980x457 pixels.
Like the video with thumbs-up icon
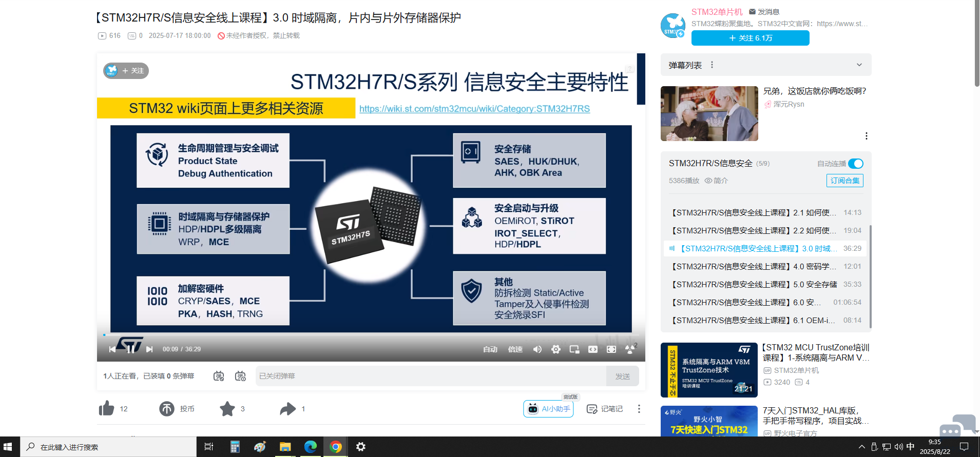107,409
